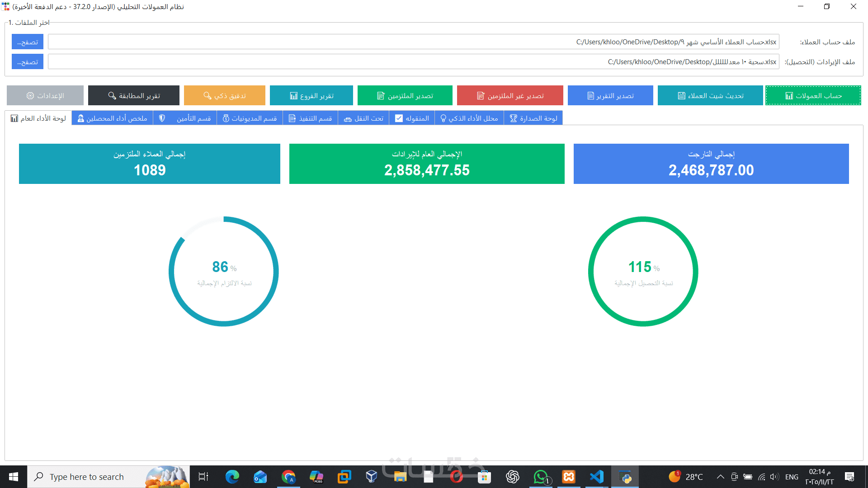Open قسم التأمين shield tab
868x488 pixels.
(x=185, y=118)
